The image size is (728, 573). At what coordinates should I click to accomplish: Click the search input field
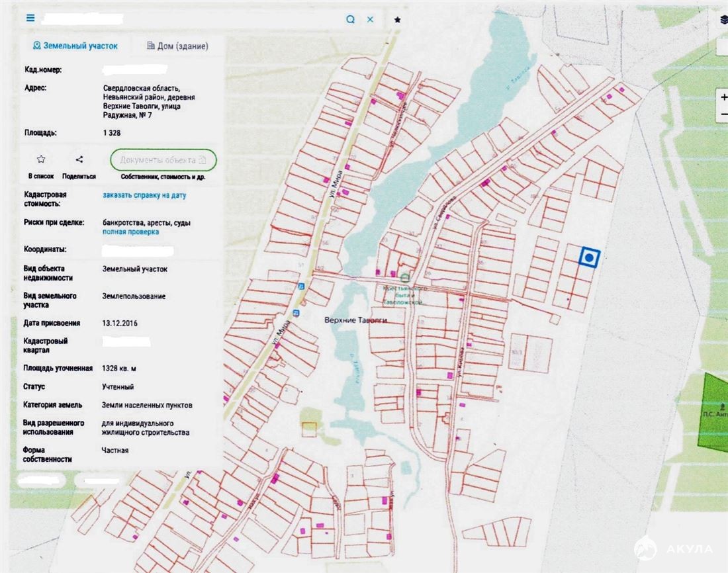[192, 19]
